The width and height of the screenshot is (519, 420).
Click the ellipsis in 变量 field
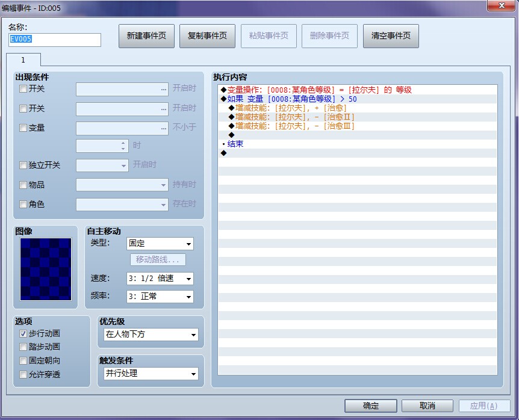point(164,129)
